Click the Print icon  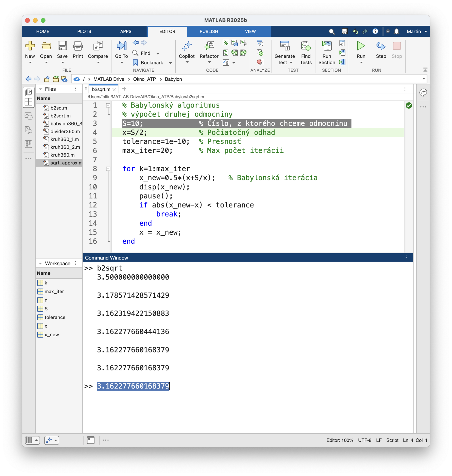(78, 46)
